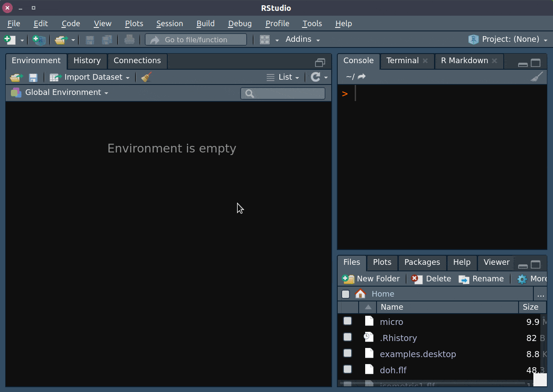The width and height of the screenshot is (553, 392).
Task: Click the Refresh environment icon
Action: 315,77
